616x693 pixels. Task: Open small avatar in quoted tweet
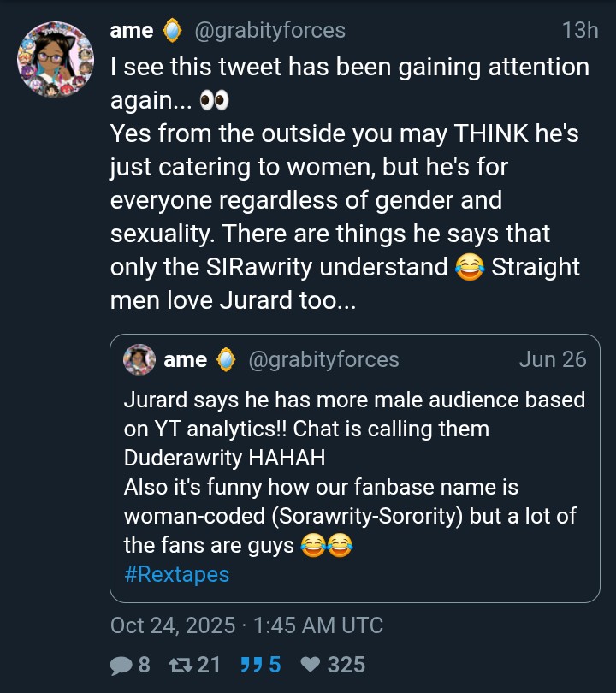139,359
